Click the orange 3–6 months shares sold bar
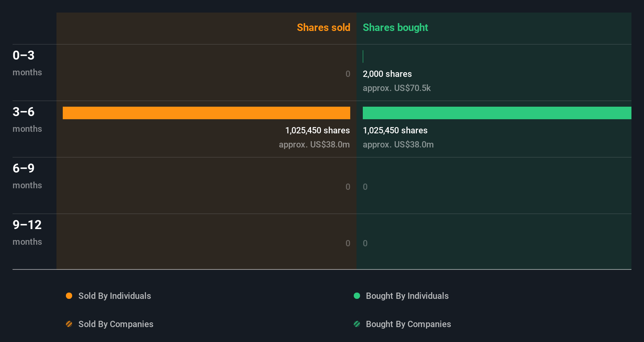644x342 pixels. click(206, 113)
